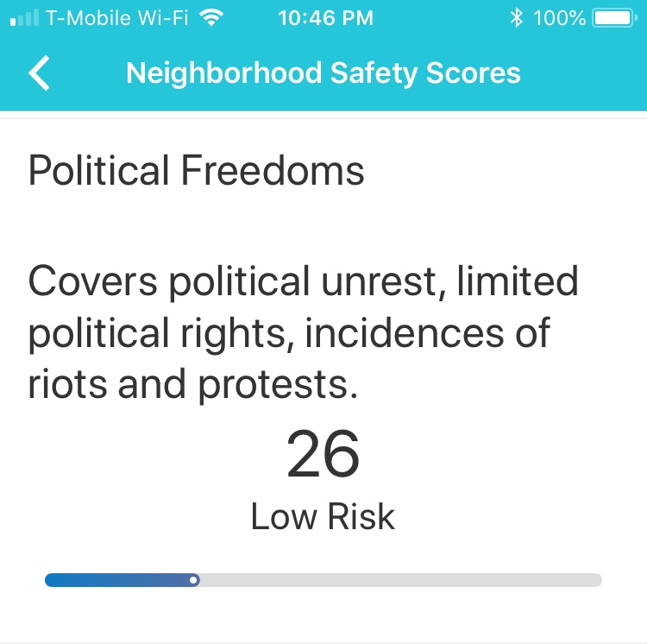Tap the Bluetooth status icon
Viewport: 647px width, 644px height.
click(x=516, y=18)
